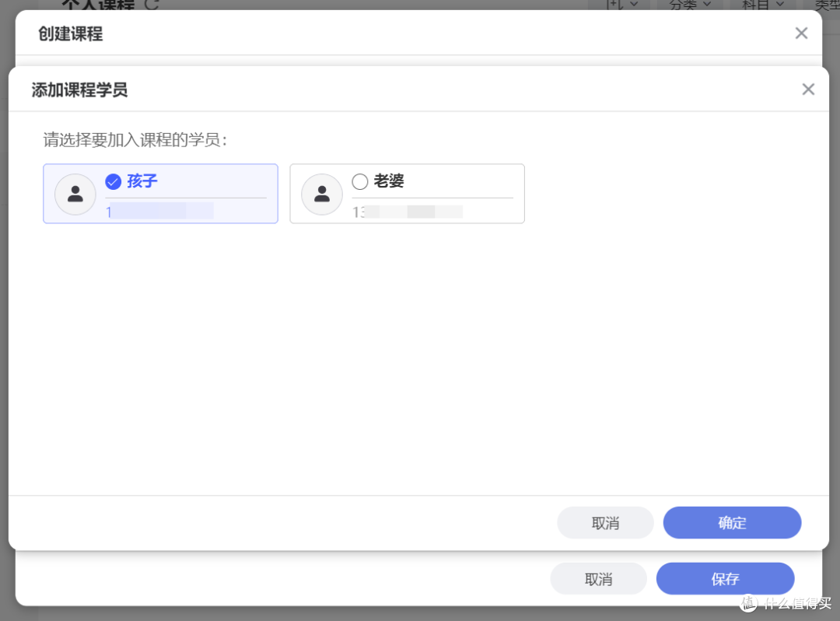Open the 分类 dropdown in background page
This screenshot has width=840, height=621.
(x=690, y=5)
